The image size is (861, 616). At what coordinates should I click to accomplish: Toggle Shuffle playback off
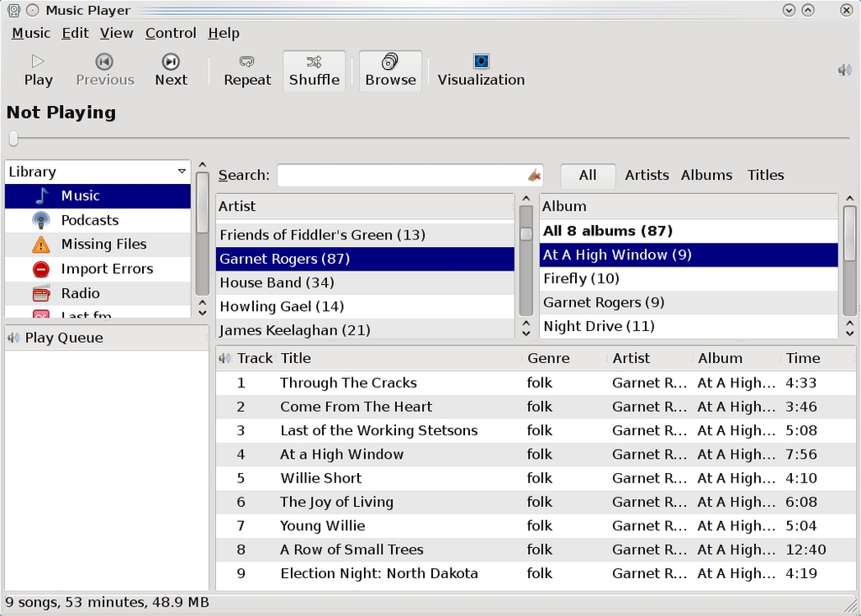pos(314,70)
